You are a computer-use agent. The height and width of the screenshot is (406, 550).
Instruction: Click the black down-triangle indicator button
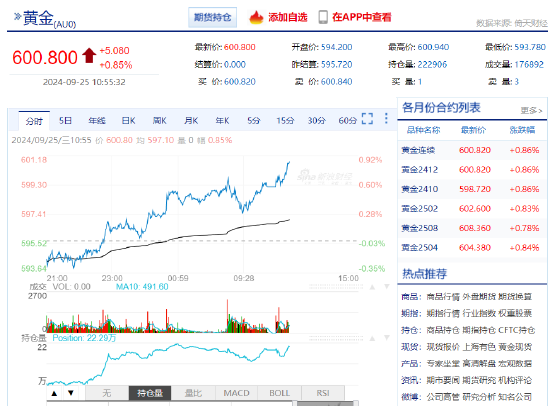pos(71,393)
